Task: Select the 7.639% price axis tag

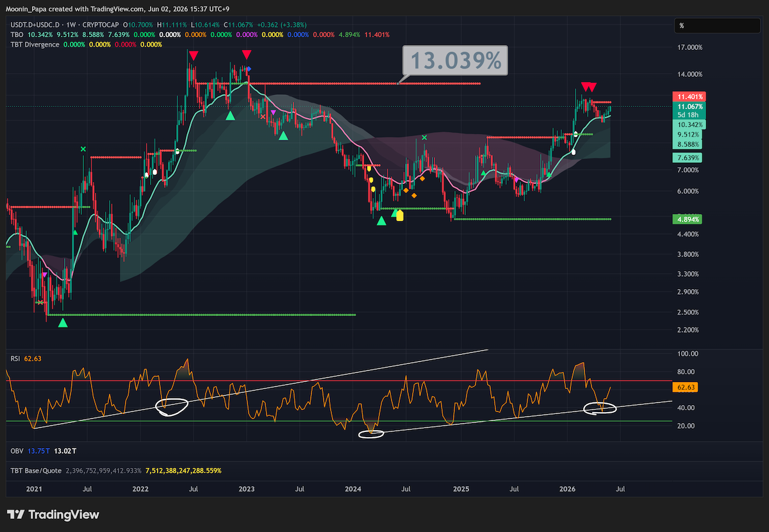Action: 687,158
